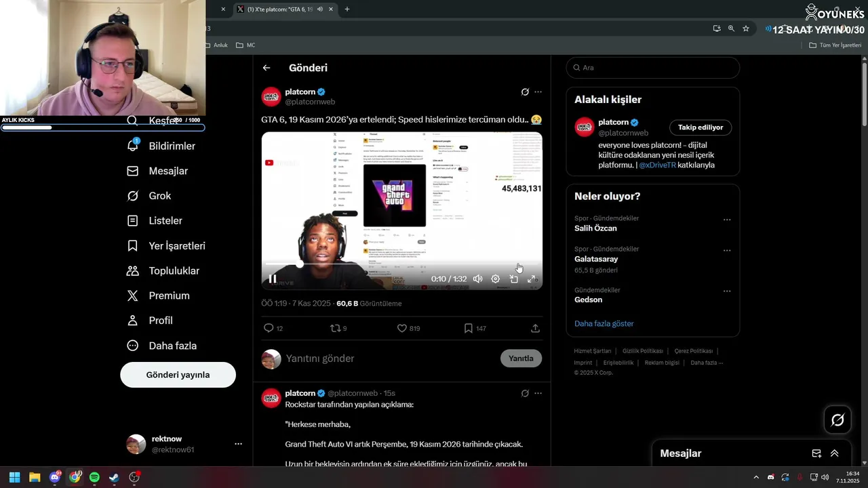Open Reklam bilgisi footer link
Screen dimensions: 868x488
coord(662,363)
